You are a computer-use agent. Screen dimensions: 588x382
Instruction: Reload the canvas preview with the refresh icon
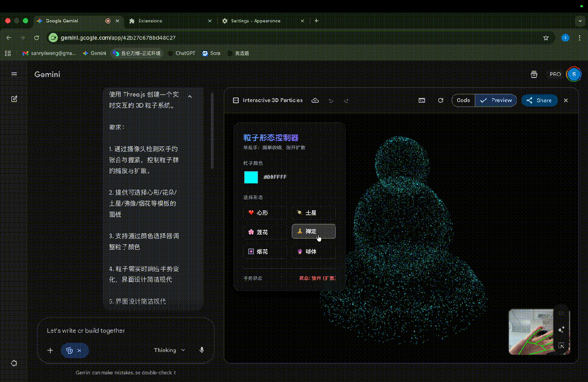pyautogui.click(x=440, y=101)
